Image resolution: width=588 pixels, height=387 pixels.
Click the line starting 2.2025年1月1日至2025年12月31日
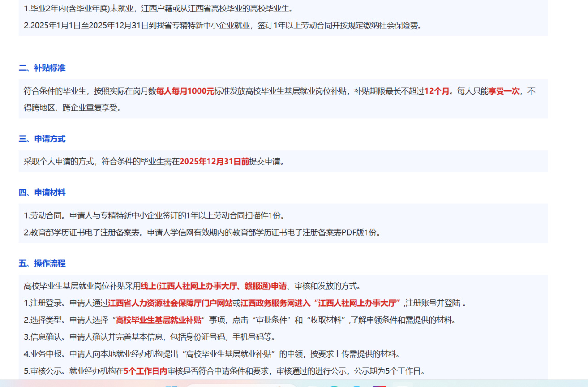coord(223,26)
